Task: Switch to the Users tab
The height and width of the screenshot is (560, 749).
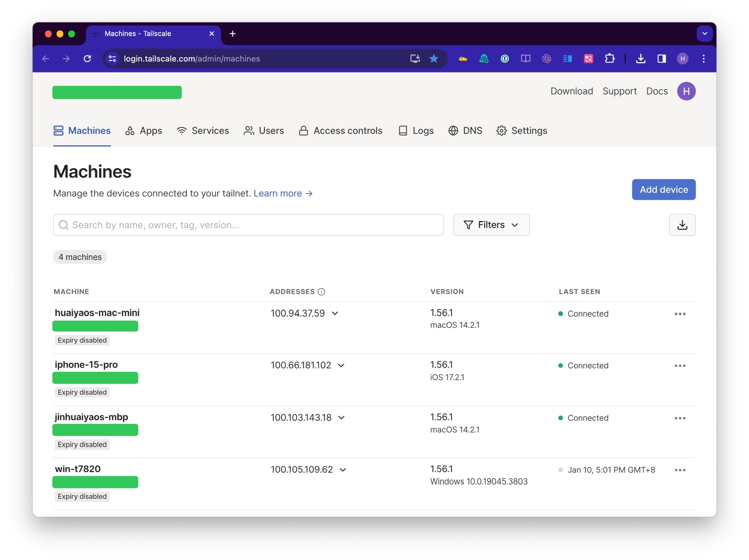Action: (264, 131)
